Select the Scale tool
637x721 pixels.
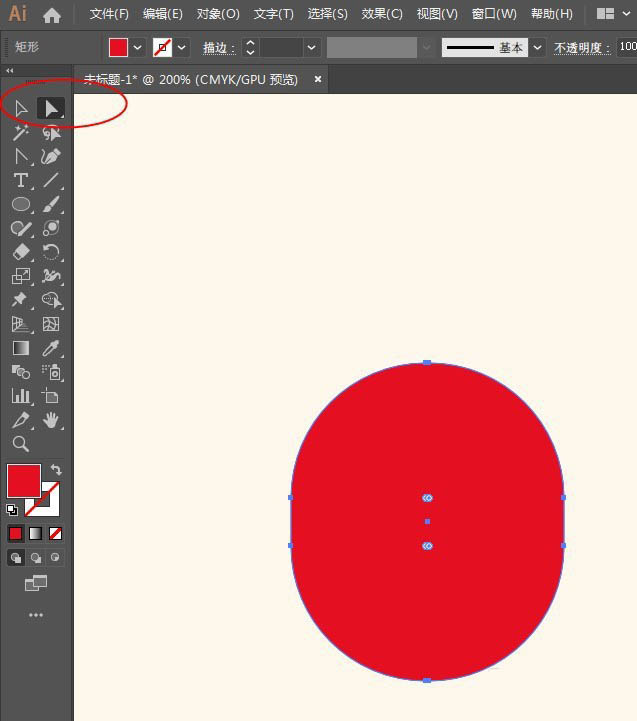(21, 276)
